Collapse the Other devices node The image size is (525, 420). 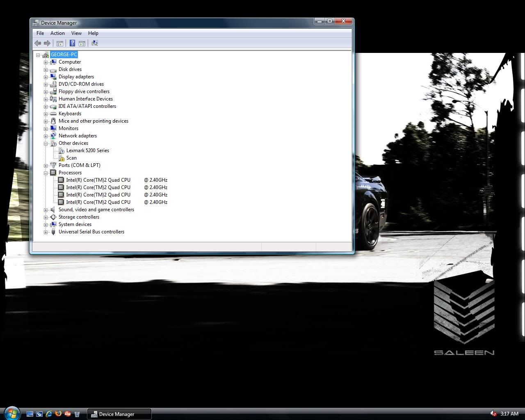46,143
